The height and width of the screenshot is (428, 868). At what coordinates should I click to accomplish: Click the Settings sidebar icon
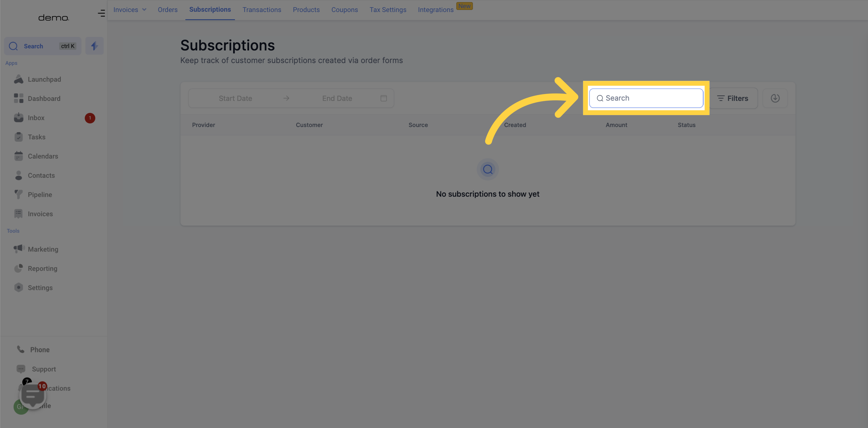18,287
